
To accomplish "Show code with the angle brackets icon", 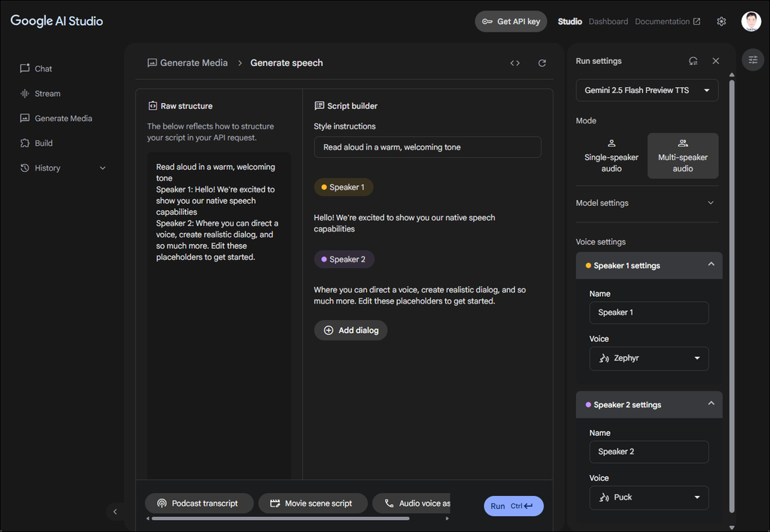I will pos(514,63).
